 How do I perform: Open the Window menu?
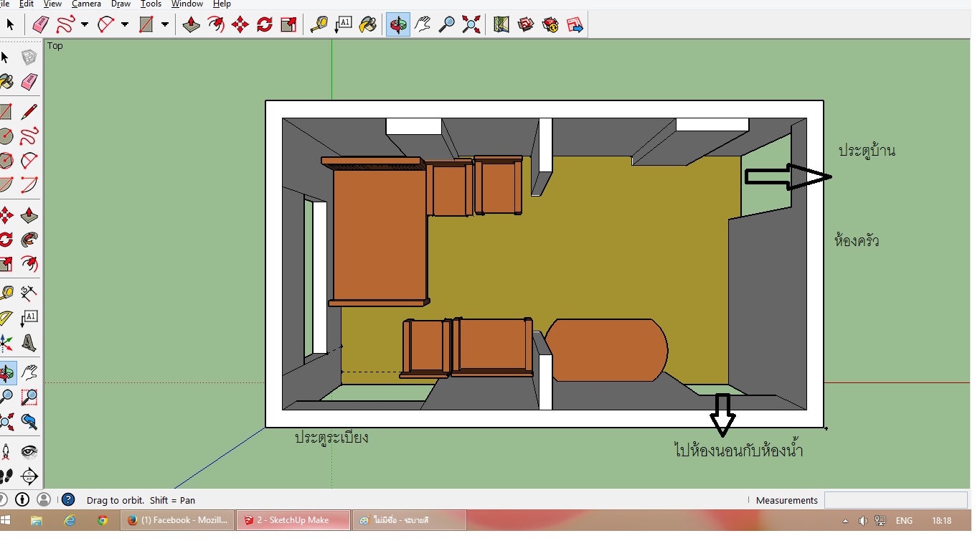click(x=187, y=4)
